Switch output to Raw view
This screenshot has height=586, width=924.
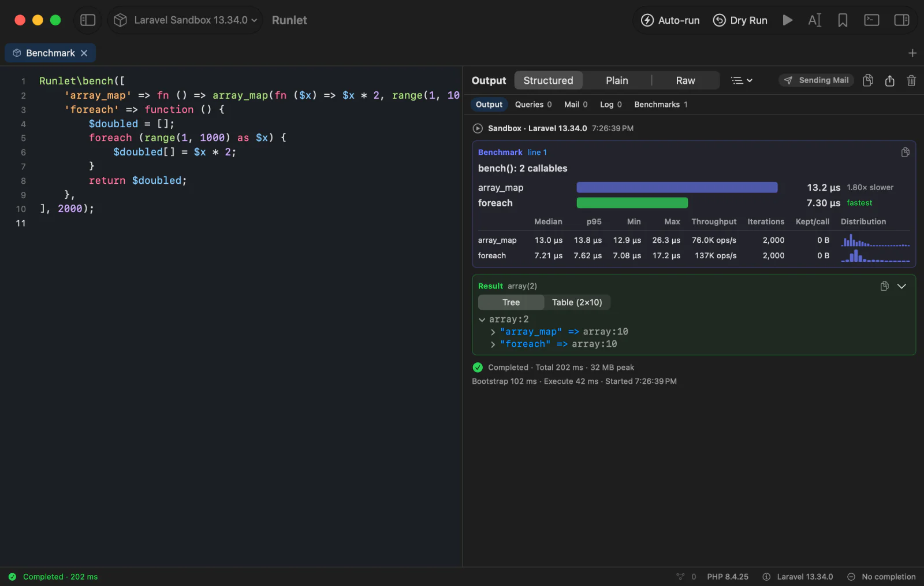[x=685, y=80]
